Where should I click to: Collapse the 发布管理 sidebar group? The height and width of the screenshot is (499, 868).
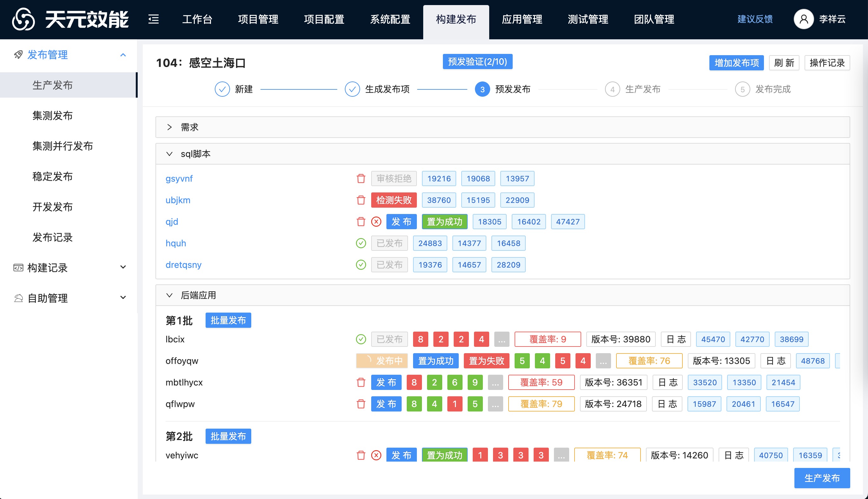coord(123,55)
